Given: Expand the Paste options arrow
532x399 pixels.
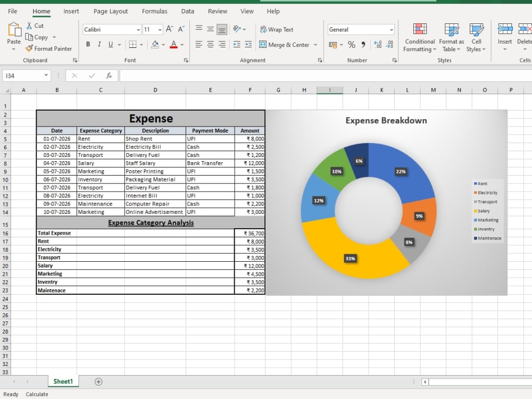Looking at the screenshot, I should coord(14,49).
